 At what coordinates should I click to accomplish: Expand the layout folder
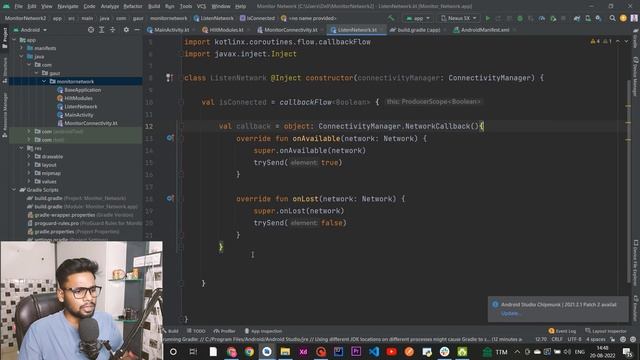click(29, 165)
